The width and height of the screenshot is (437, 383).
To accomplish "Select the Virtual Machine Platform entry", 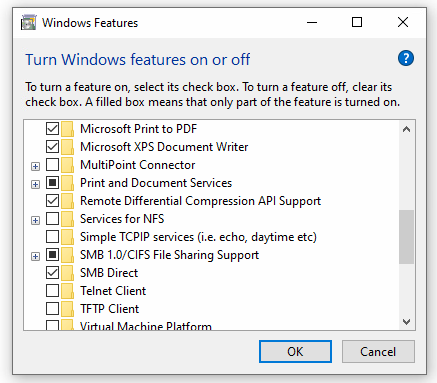I will pyautogui.click(x=146, y=326).
